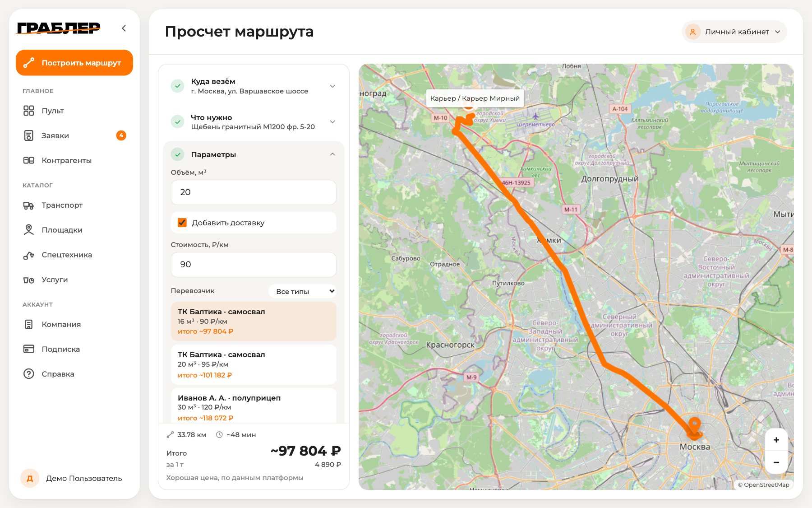Image resolution: width=812 pixels, height=508 pixels.
Task: Collapse the sidebar with the arrow icon
Action: click(124, 28)
